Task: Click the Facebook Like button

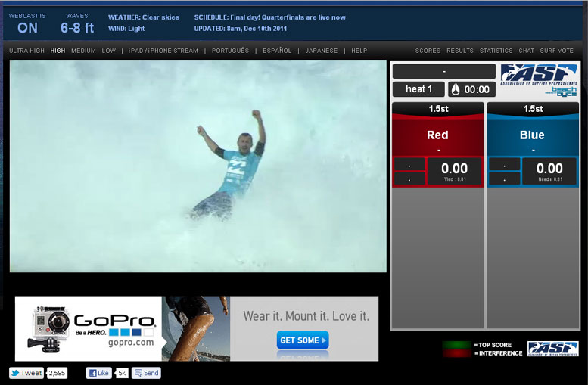Action: point(99,373)
